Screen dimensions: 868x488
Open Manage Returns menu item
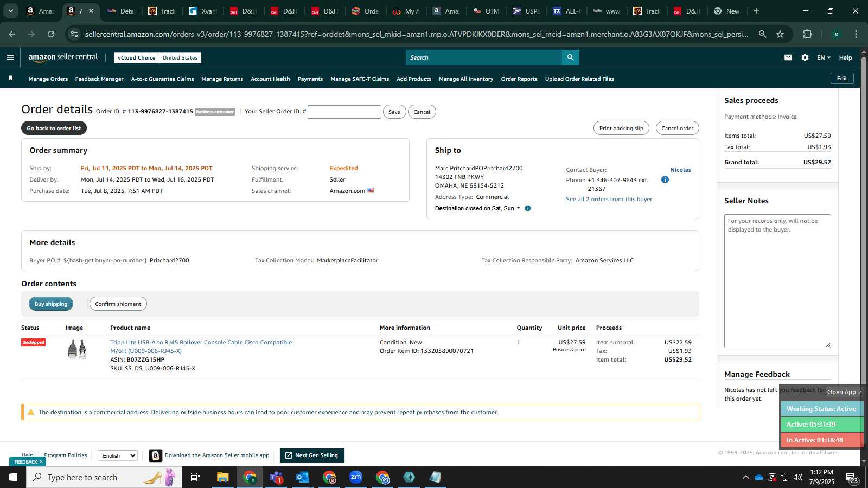pos(222,79)
